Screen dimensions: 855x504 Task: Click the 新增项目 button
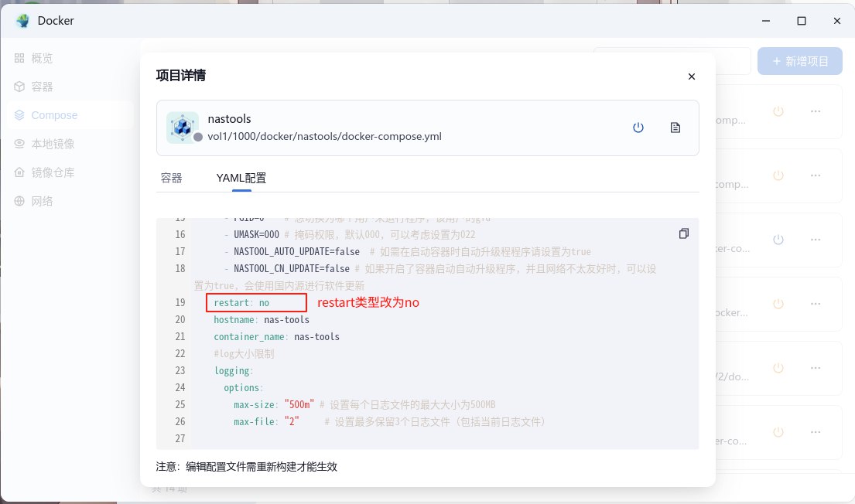pyautogui.click(x=800, y=61)
